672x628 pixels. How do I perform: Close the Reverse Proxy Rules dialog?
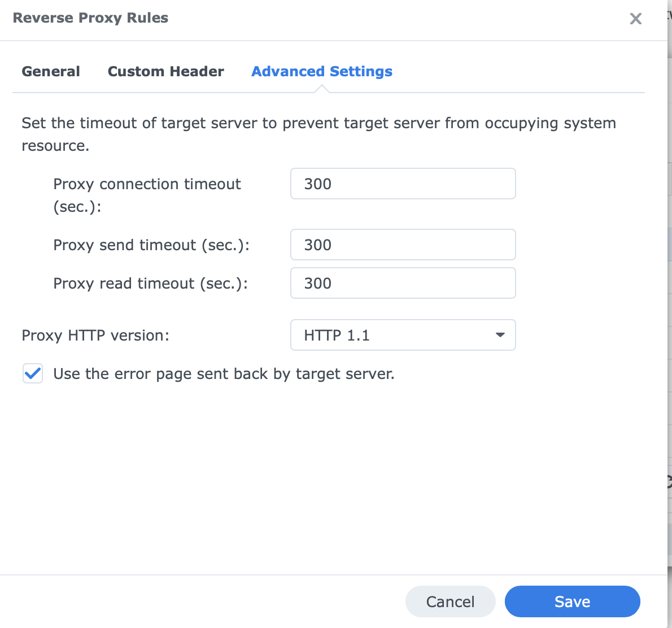[635, 19]
